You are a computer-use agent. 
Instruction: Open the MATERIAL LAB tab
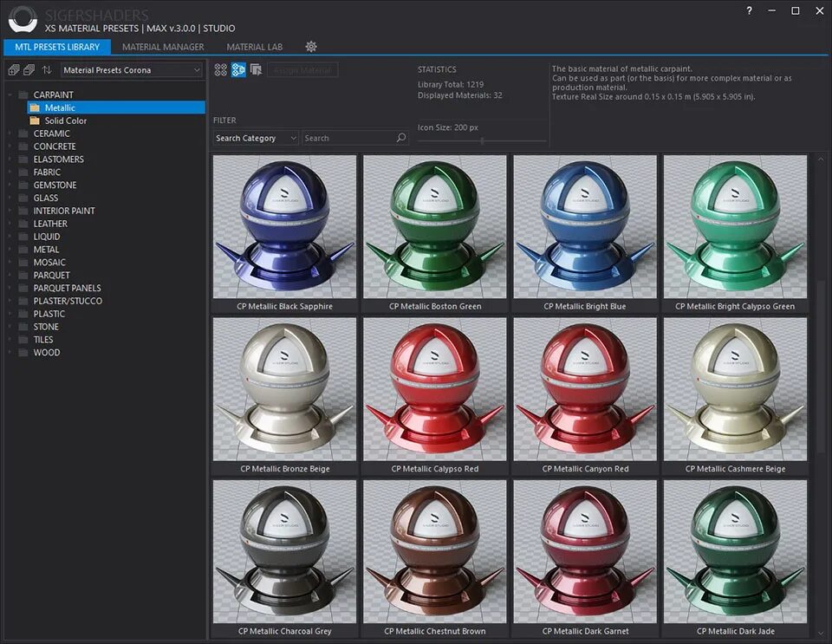click(x=255, y=47)
